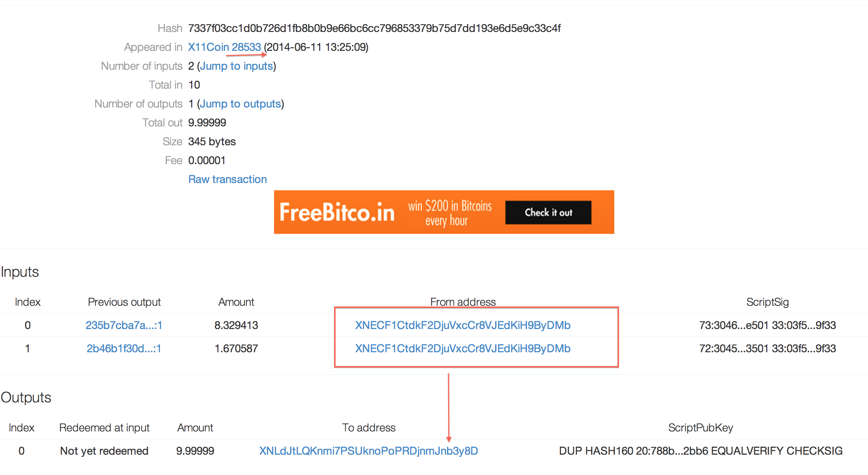This screenshot has width=868, height=475.
Task: Open to address XNLdJtLQKnmi7PSUknoPoPRDjnmJnb3y8D
Action: [369, 451]
